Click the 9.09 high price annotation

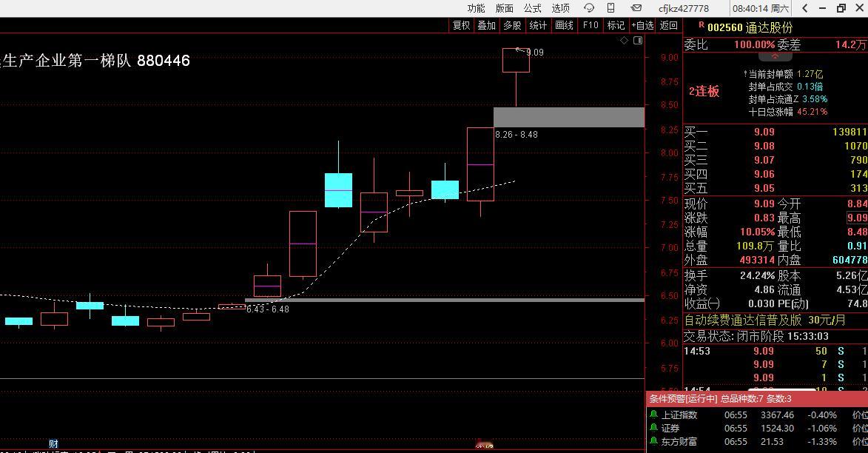(x=535, y=53)
